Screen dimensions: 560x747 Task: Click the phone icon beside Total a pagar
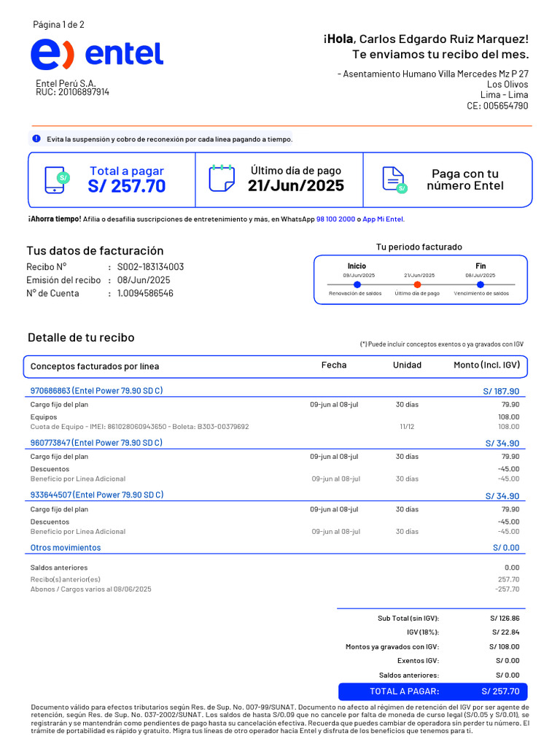(x=56, y=179)
